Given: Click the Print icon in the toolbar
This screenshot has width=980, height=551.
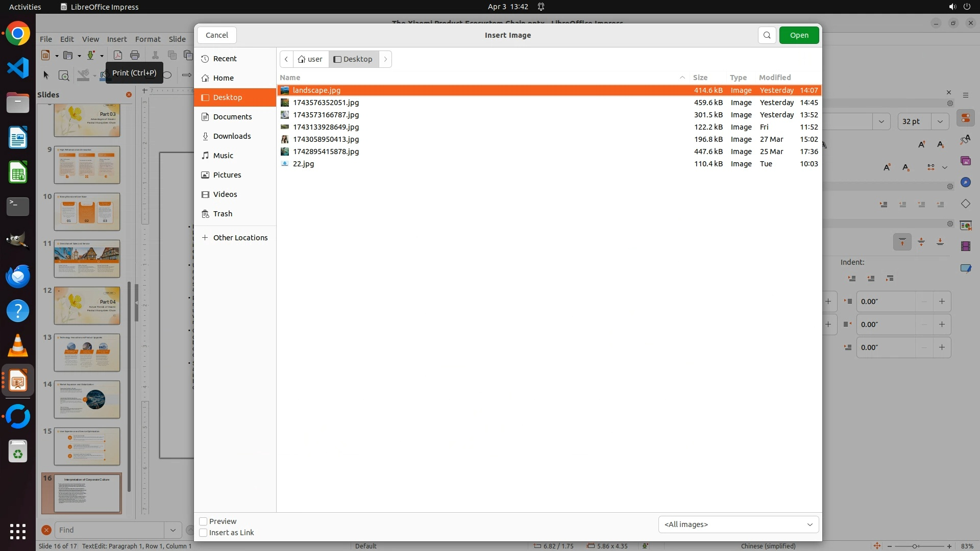Looking at the screenshot, I should coord(135,55).
